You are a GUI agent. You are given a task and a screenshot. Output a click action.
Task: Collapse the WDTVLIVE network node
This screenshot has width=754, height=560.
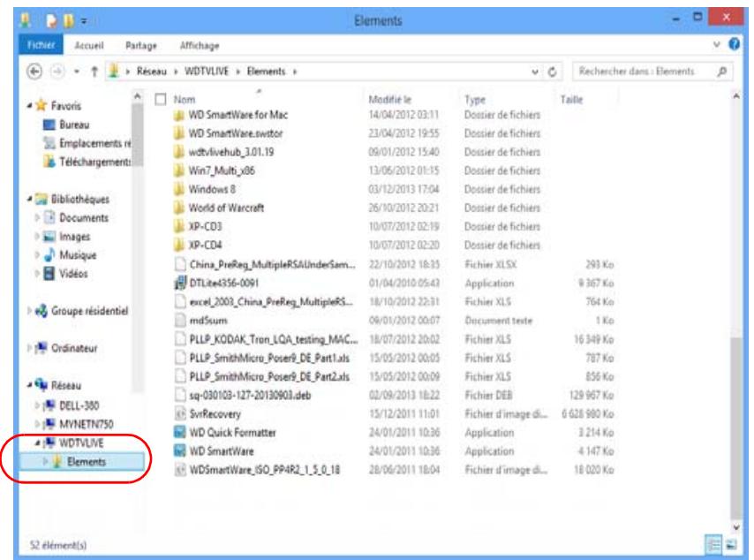(37, 443)
